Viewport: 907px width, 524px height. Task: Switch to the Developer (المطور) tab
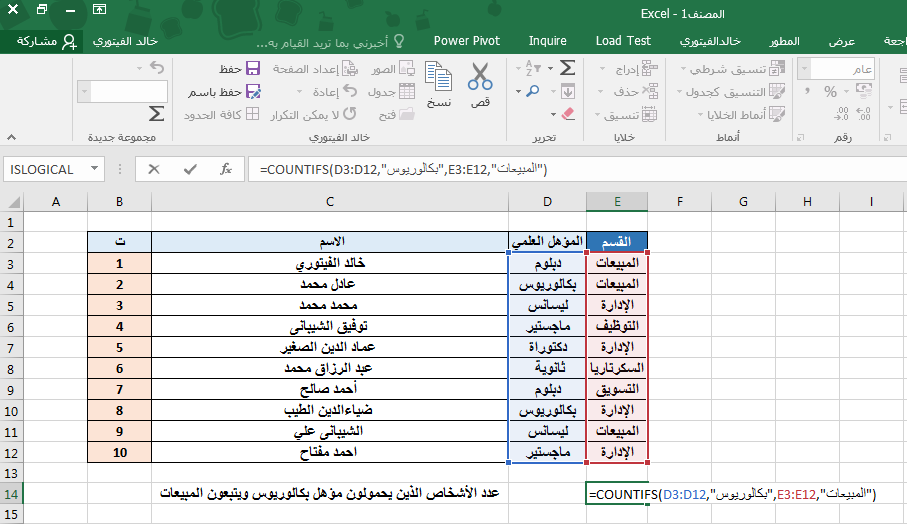[784, 41]
